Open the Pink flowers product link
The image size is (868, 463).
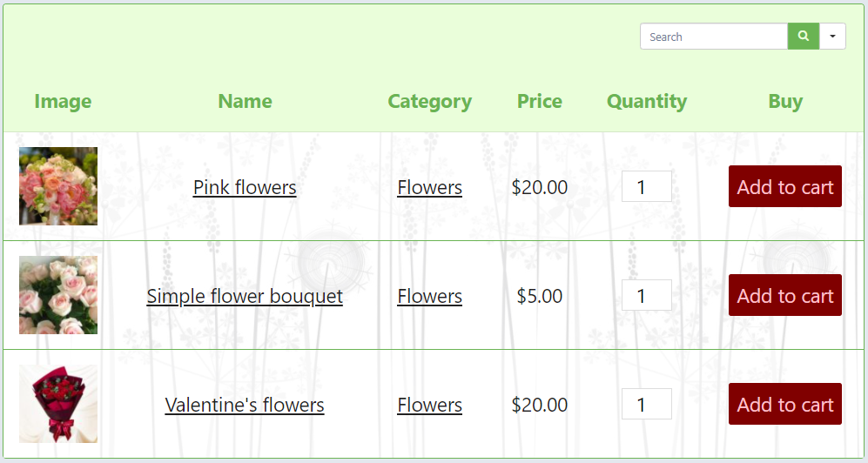[x=245, y=187]
